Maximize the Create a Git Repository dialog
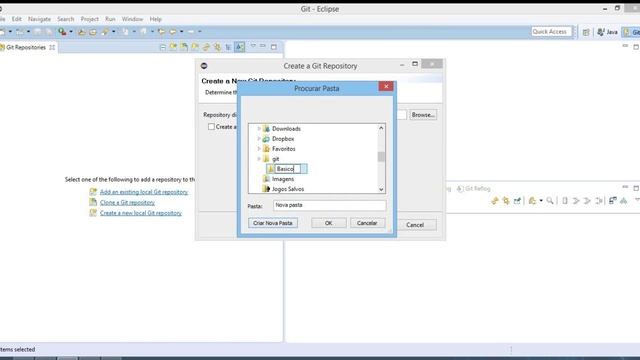This screenshot has width=640, height=360. click(415, 64)
